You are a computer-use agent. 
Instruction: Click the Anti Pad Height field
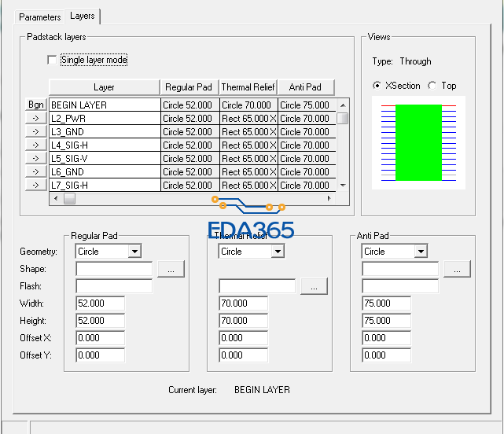(386, 321)
